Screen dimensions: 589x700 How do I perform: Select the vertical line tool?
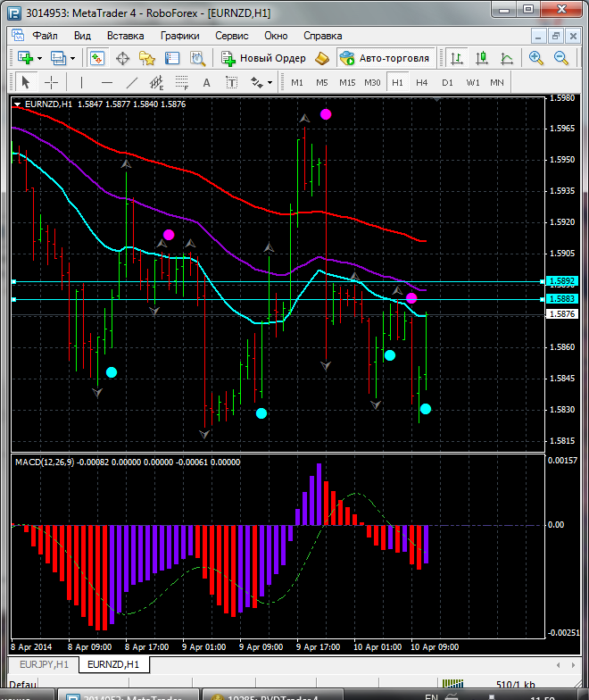click(82, 82)
